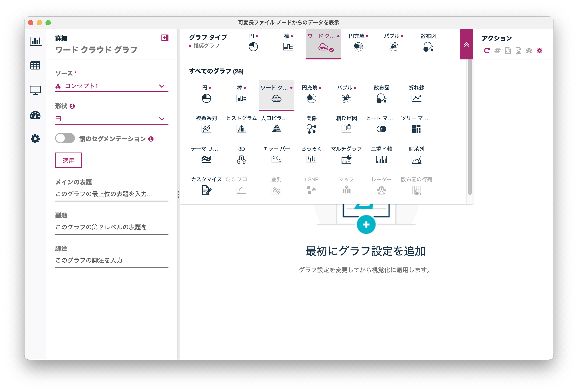Open the settings gear in the Actions panel

click(x=539, y=51)
